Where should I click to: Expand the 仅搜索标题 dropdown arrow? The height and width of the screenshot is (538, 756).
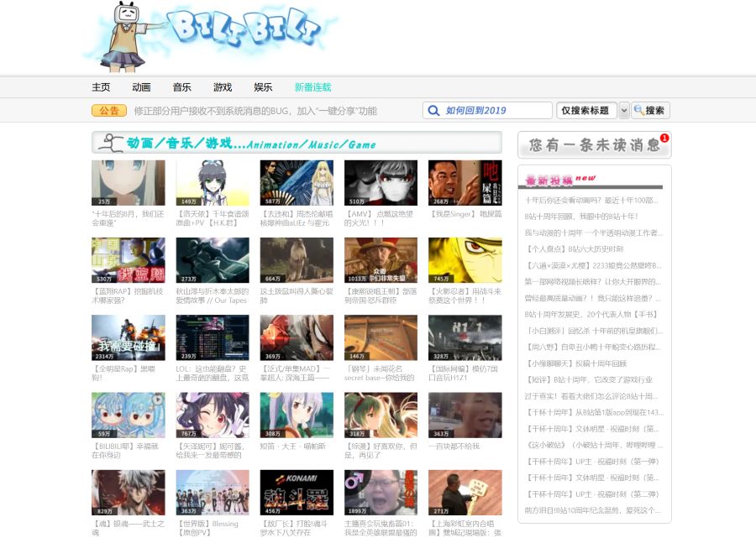tap(623, 111)
